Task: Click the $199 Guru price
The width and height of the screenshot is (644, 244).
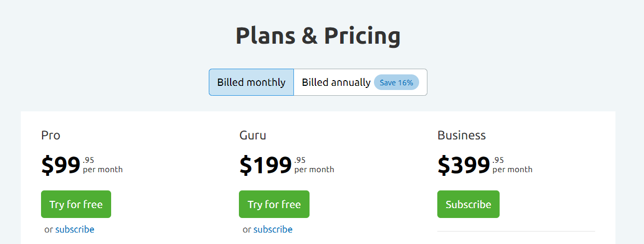Action: pyautogui.click(x=265, y=165)
